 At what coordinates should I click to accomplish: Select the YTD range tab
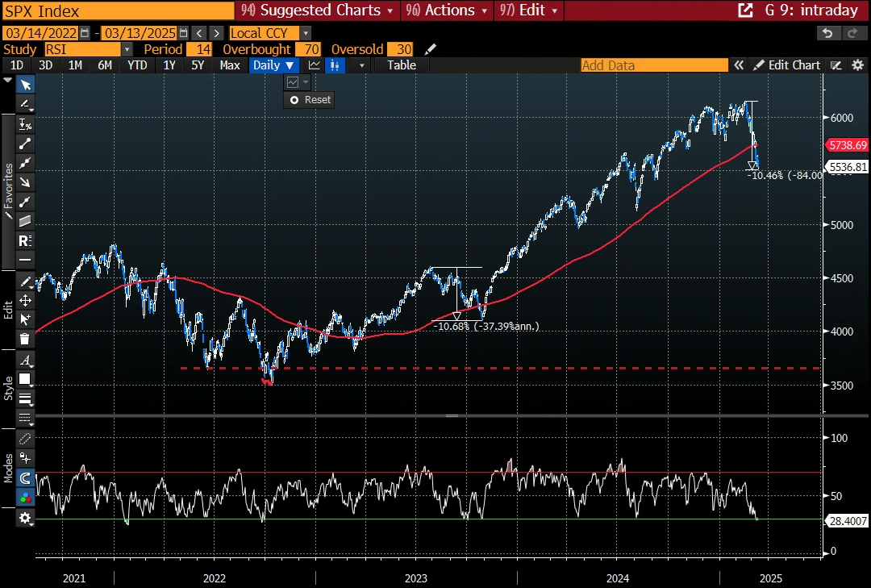click(137, 65)
